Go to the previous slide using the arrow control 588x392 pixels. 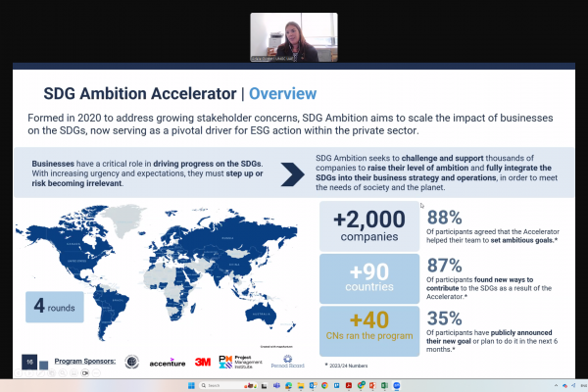[x=20, y=372]
